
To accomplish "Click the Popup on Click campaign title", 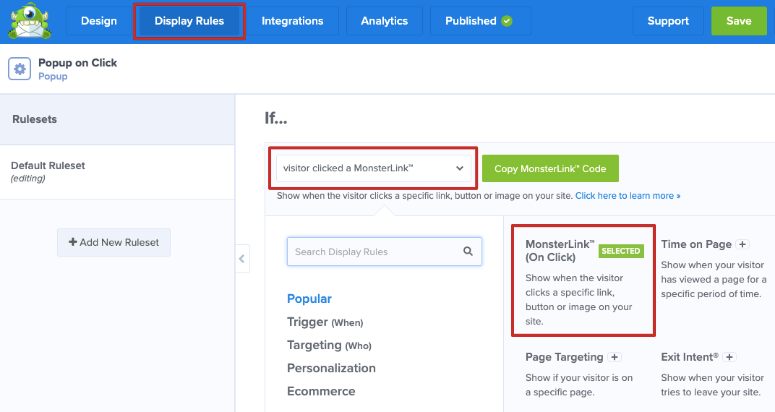I will (78, 63).
